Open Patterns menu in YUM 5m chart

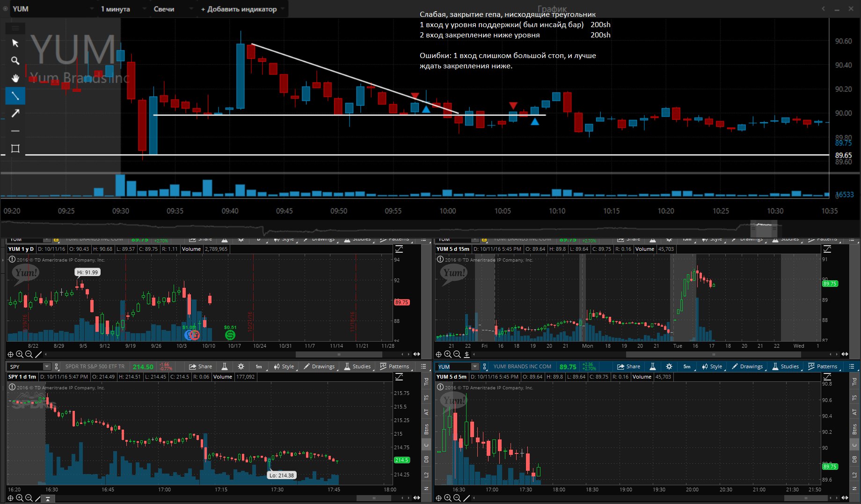pos(823,366)
